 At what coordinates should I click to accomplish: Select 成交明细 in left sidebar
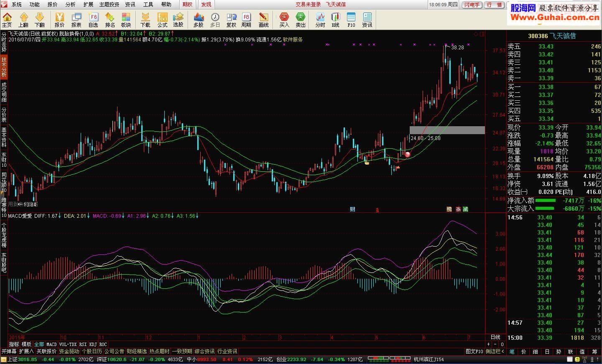(4, 92)
